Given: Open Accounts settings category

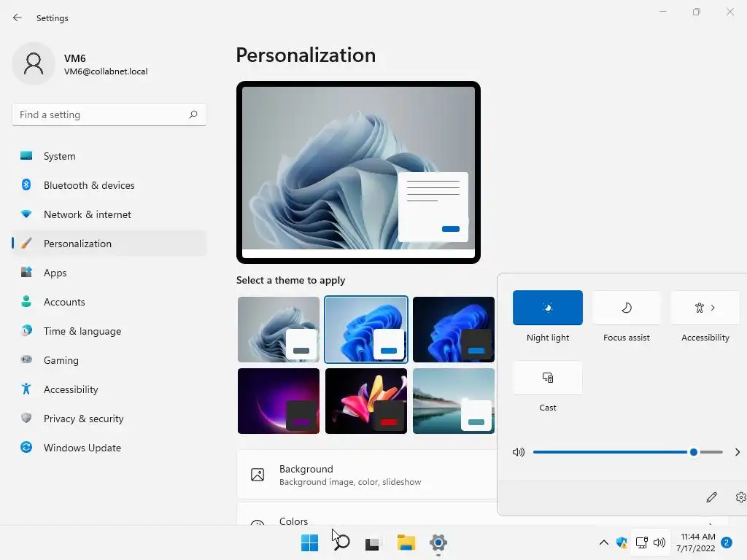Looking at the screenshot, I should click(109, 302).
